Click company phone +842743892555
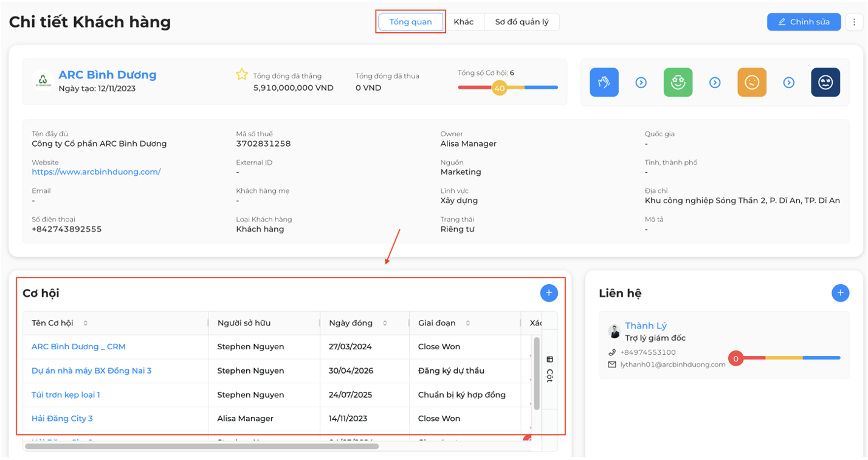868x460 pixels. 67,229
